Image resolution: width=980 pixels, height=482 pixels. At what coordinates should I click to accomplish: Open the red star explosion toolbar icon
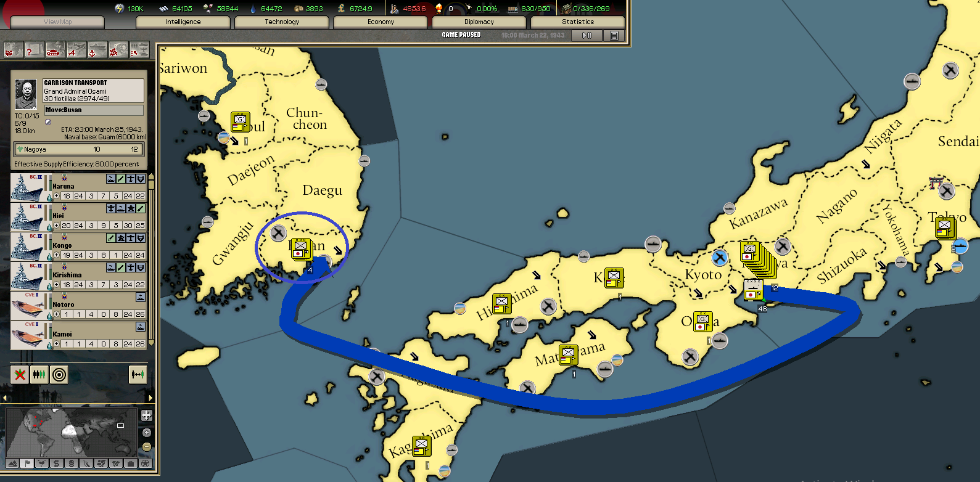pyautogui.click(x=118, y=50)
